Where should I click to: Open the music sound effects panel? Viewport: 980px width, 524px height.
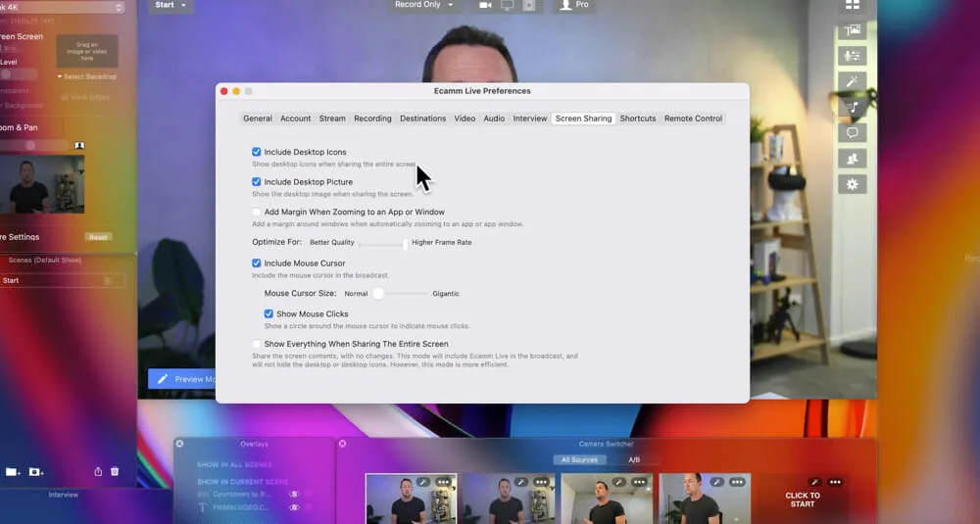pyautogui.click(x=852, y=107)
